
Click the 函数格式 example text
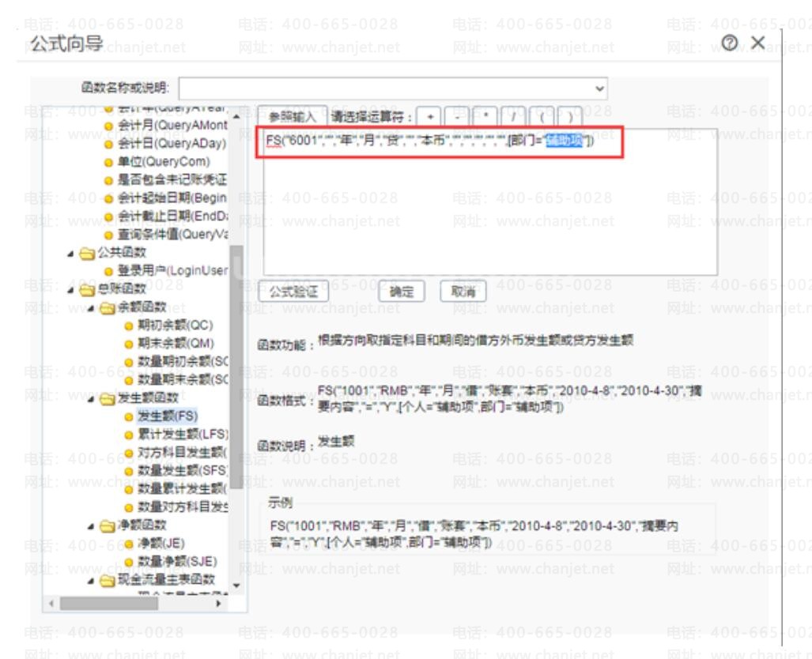click(x=509, y=399)
